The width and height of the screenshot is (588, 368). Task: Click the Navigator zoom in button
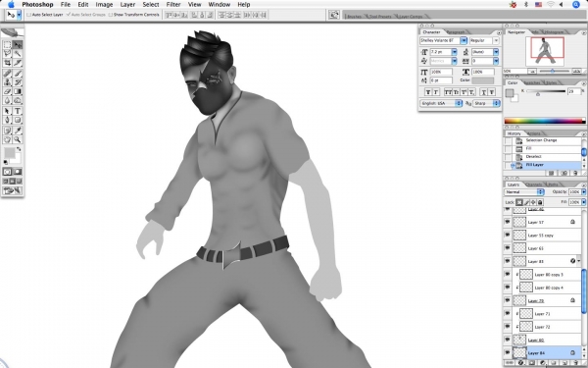click(x=577, y=71)
